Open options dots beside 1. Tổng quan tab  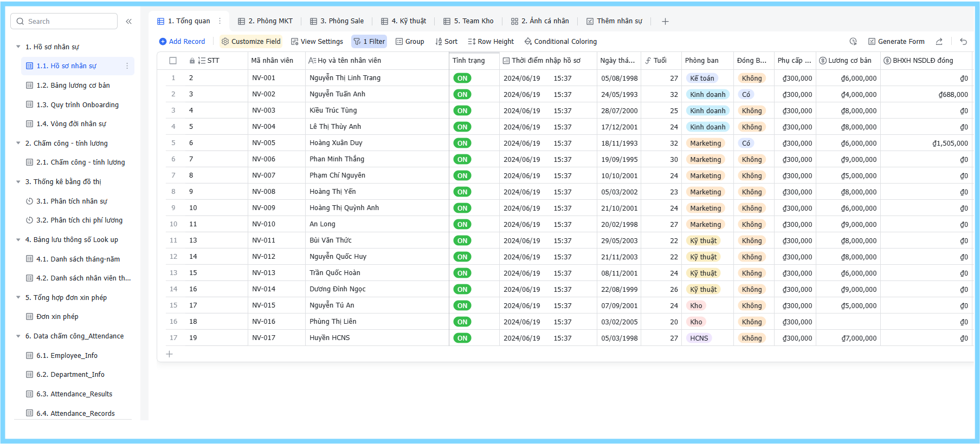tap(220, 21)
